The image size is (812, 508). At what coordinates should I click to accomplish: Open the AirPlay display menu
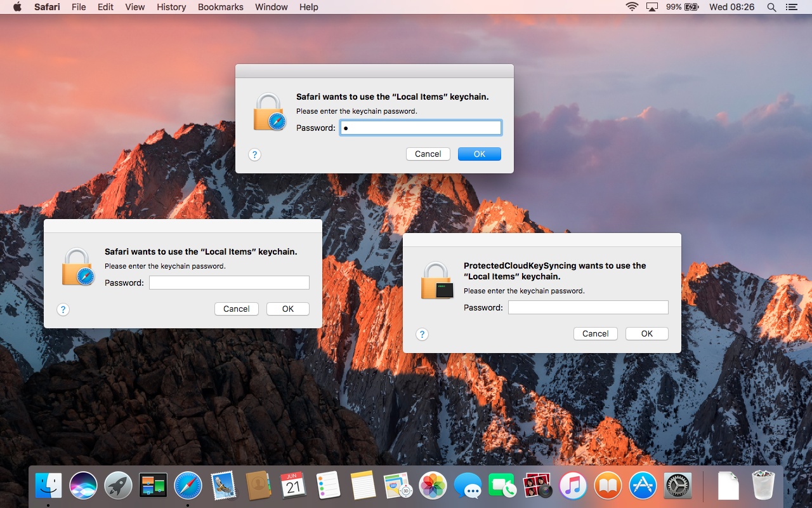click(652, 7)
